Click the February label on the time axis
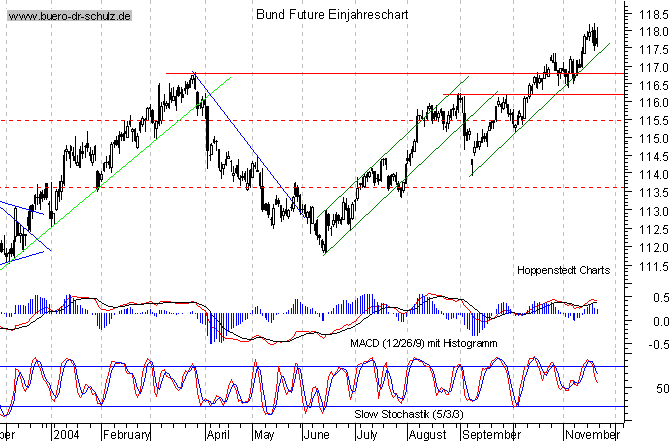The height and width of the screenshot is (441, 672). [127, 435]
